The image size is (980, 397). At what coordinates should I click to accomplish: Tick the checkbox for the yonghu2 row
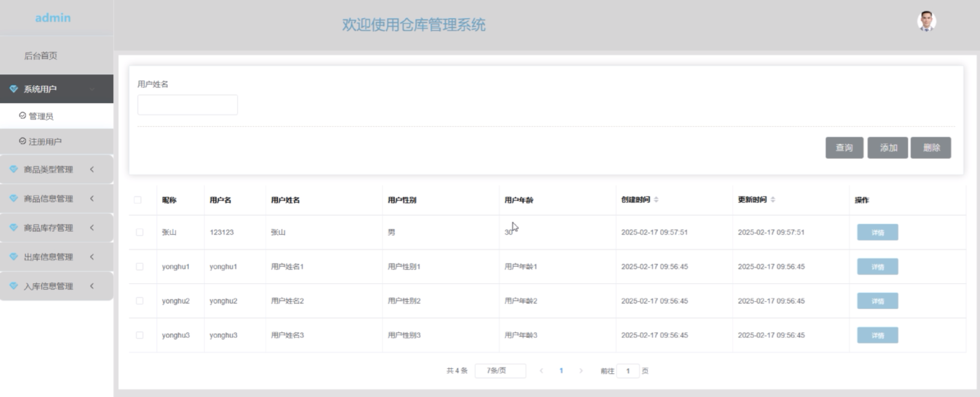[139, 301]
